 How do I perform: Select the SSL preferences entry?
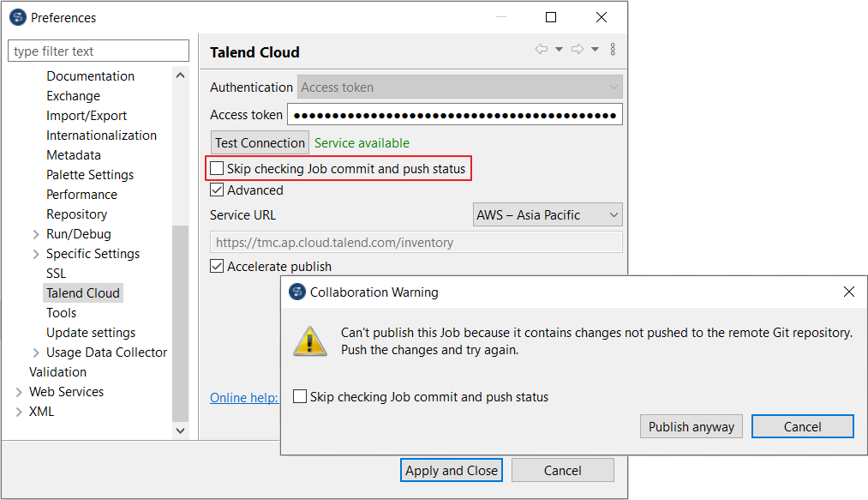coord(56,274)
